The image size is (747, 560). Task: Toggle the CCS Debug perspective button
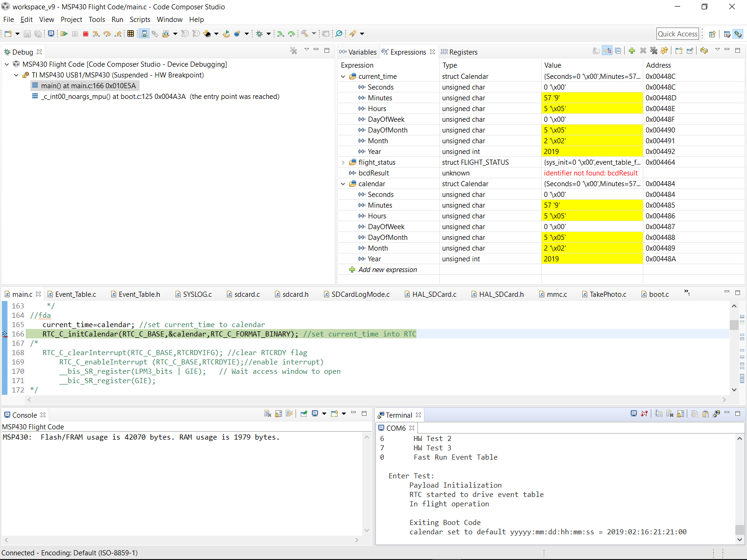(x=738, y=34)
